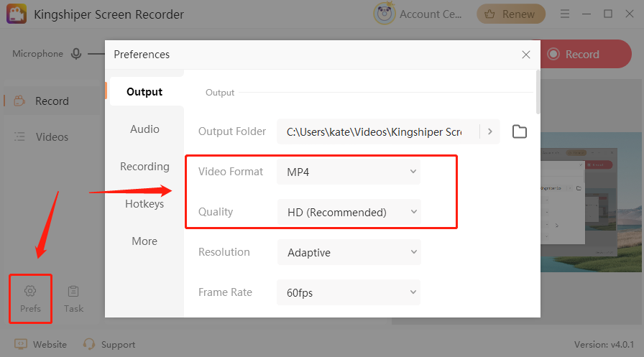This screenshot has width=644, height=357.
Task: Open the Support link
Action: click(x=109, y=344)
